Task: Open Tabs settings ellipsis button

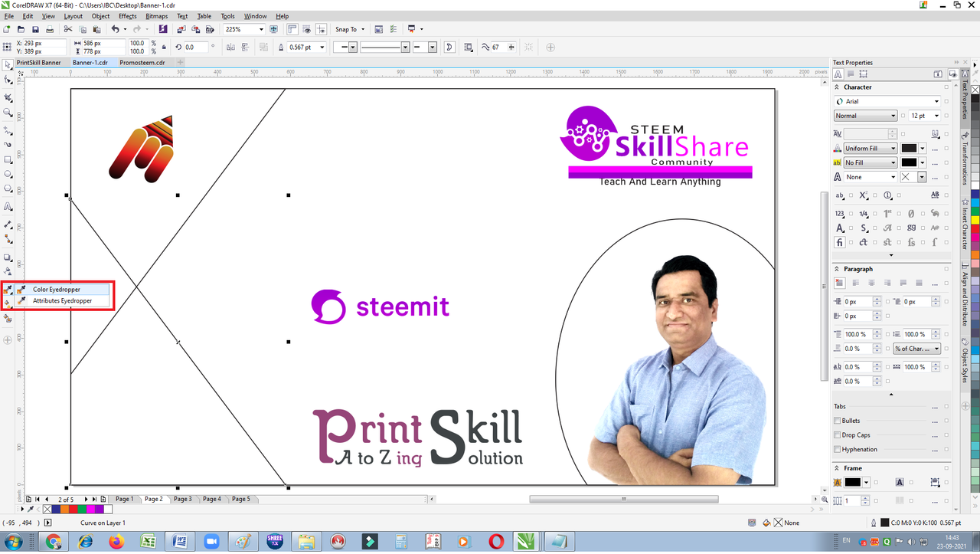Action: pyautogui.click(x=935, y=407)
